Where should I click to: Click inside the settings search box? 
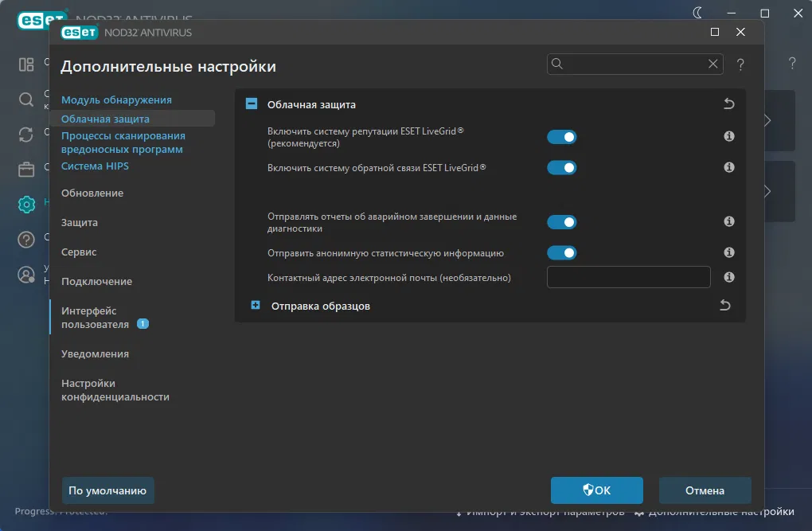tap(635, 64)
